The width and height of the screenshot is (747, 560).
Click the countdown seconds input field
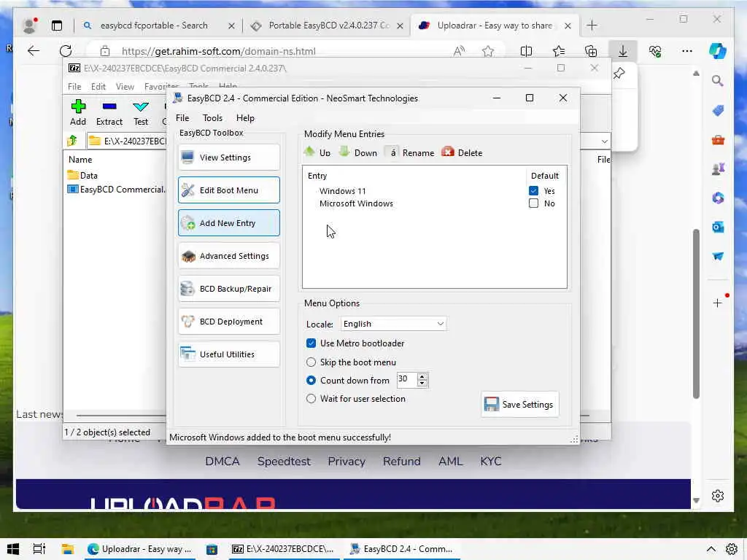click(406, 379)
